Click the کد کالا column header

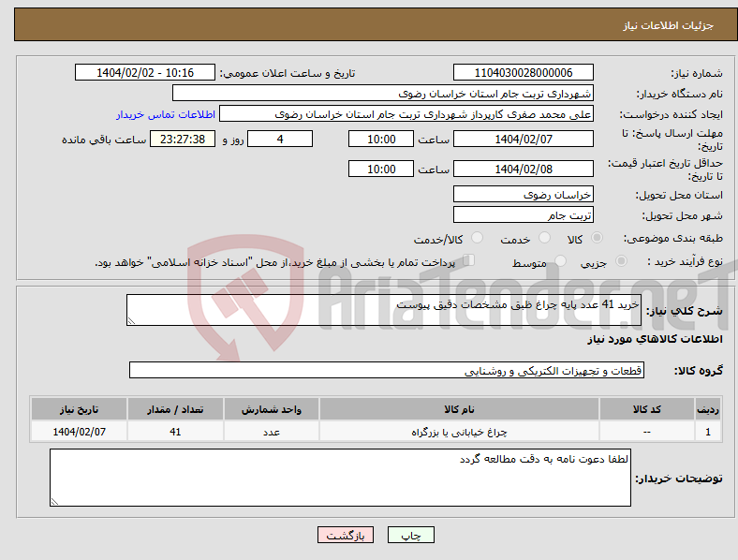[647, 409]
